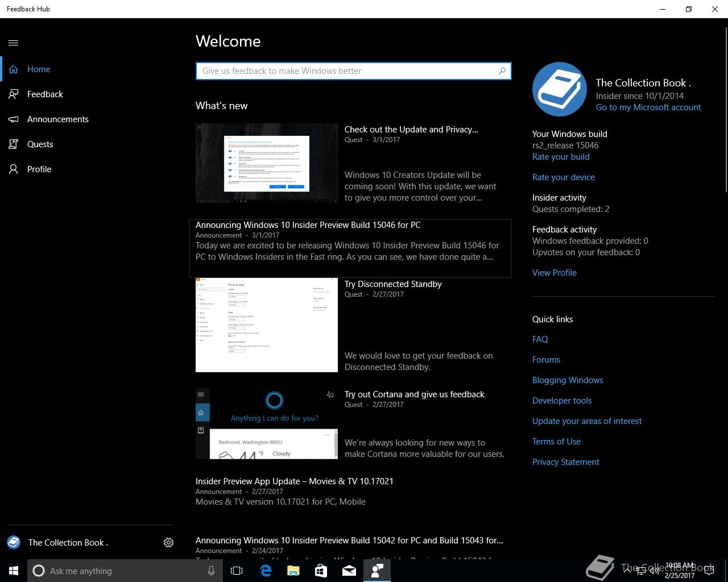Click the Home house icon

(x=14, y=69)
